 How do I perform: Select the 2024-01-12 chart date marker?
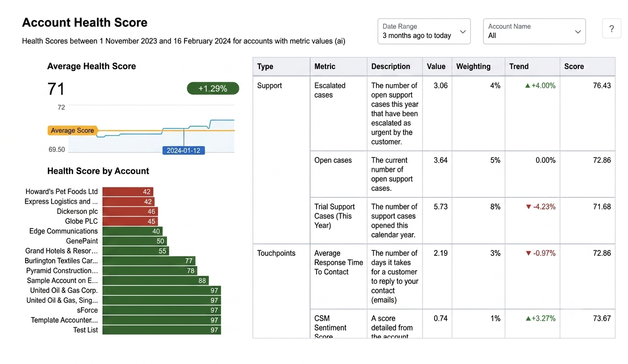tap(184, 150)
